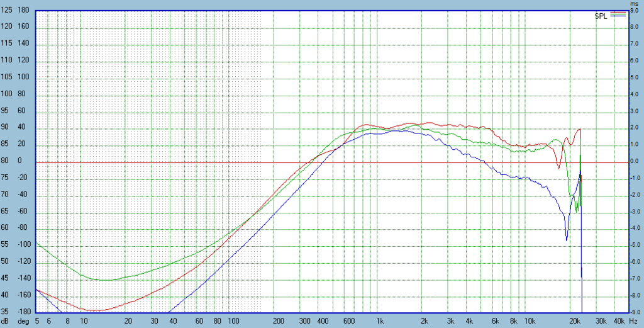Click the Hz unit label
Screen dimensions: 644x328
pos(633,320)
